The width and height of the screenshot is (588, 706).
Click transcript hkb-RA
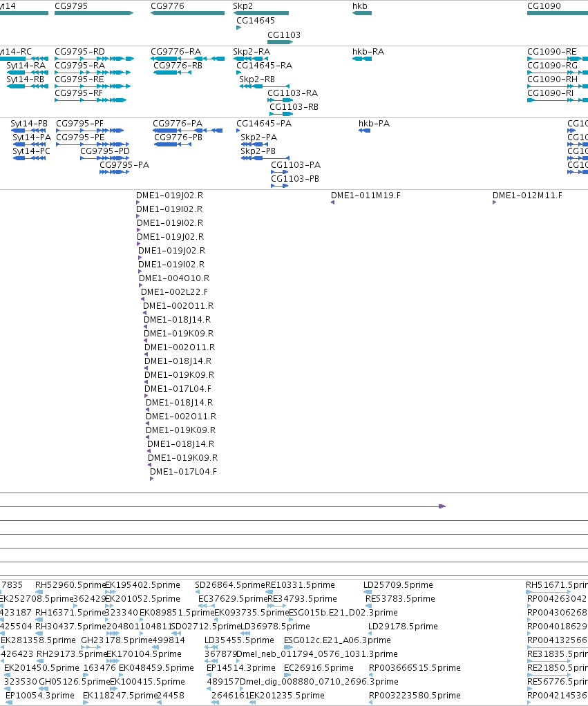click(x=368, y=51)
